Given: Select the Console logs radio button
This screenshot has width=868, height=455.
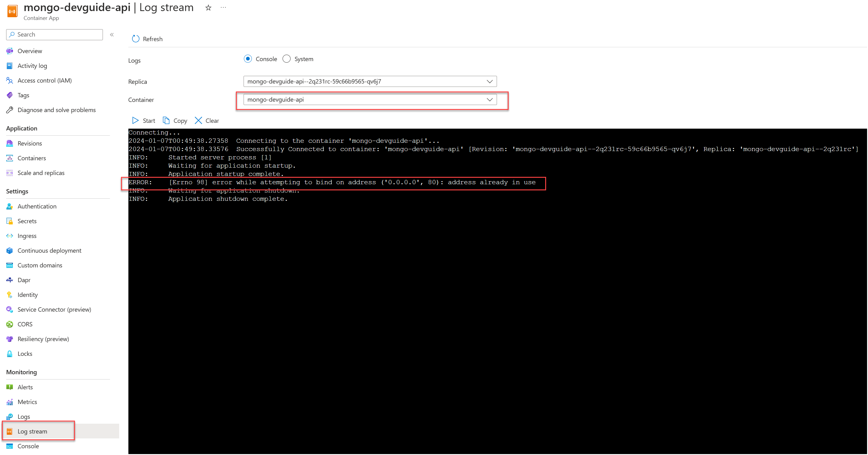Looking at the screenshot, I should [248, 59].
